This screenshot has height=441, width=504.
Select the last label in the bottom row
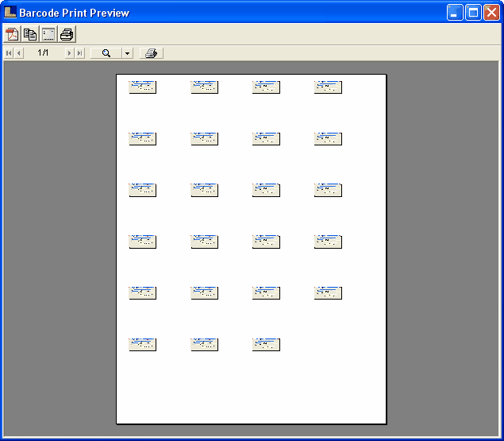[266, 344]
